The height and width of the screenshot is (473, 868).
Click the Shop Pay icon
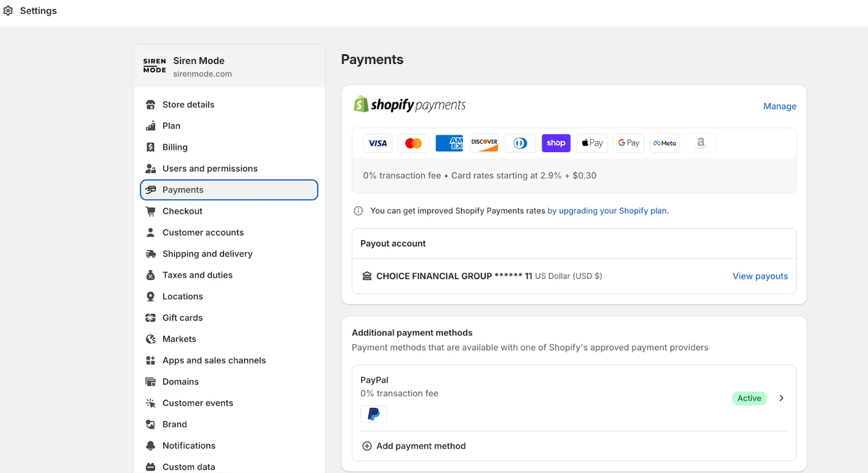pyautogui.click(x=556, y=143)
